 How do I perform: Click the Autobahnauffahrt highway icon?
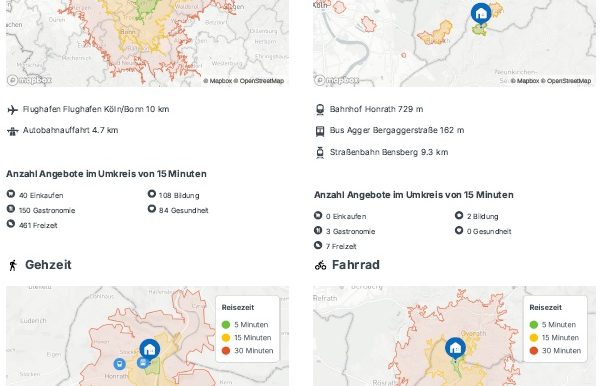(x=13, y=131)
